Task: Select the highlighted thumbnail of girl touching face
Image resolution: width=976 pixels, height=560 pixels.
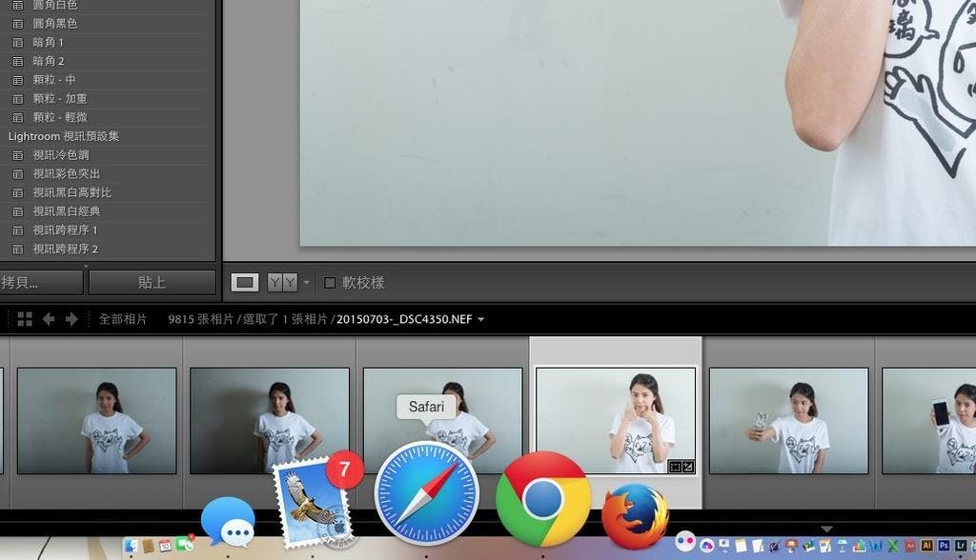Action: tap(616, 421)
